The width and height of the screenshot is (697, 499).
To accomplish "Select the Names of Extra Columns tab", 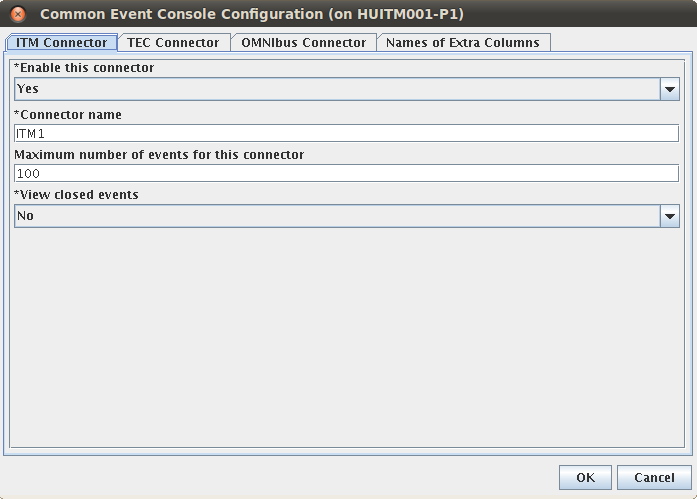I will click(x=463, y=43).
